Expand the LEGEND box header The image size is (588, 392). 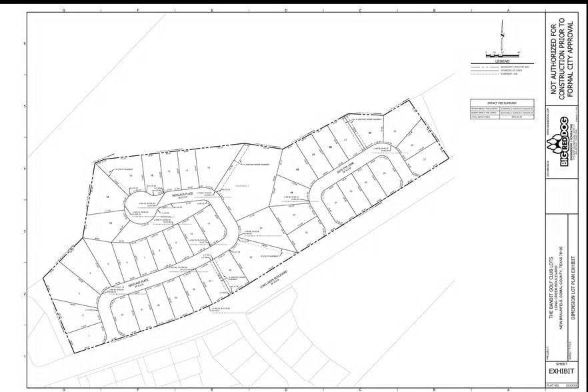click(502, 61)
